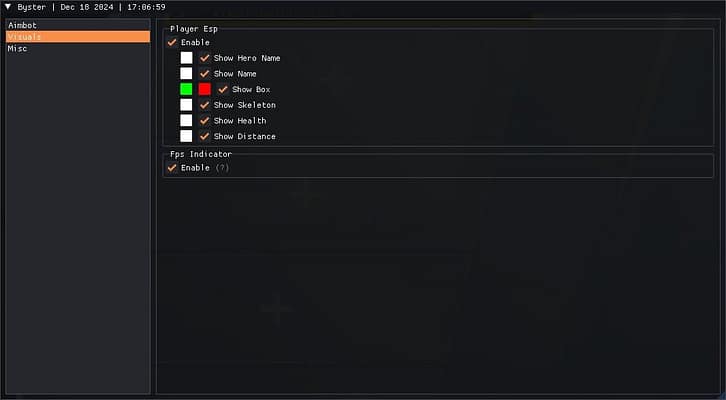Toggle the Player Esp Enable checkbox
Viewport: 726px width, 400px height.
click(172, 42)
